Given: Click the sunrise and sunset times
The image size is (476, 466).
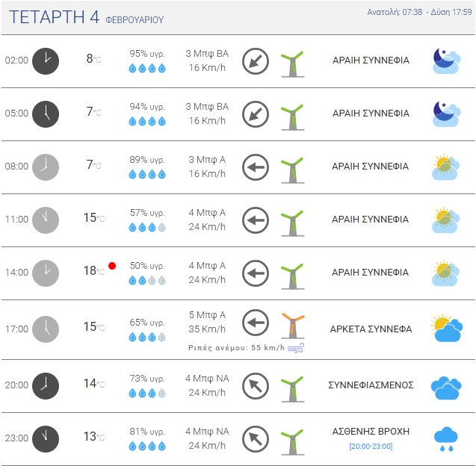Looking at the screenshot, I should [x=420, y=12].
